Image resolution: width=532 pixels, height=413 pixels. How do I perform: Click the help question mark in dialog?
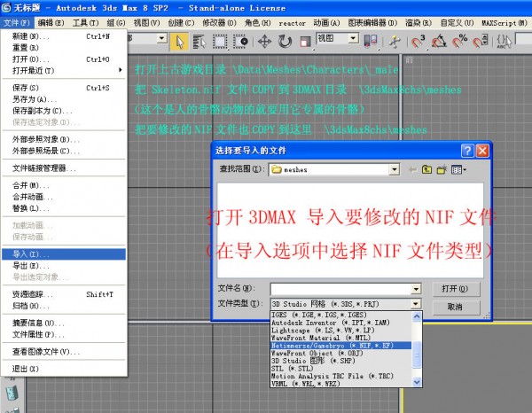point(467,150)
